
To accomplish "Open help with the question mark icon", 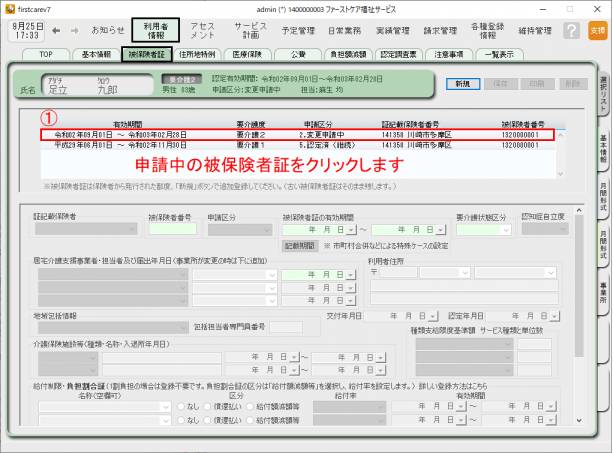I will (571, 31).
